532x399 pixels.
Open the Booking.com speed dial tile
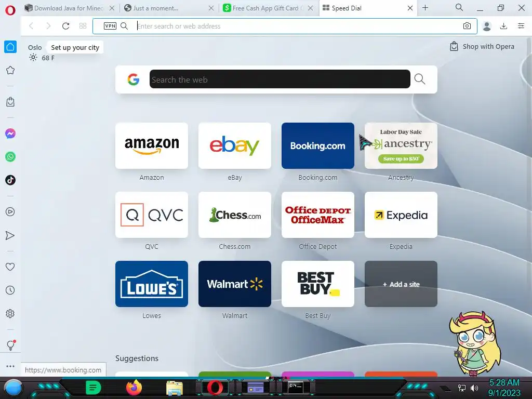point(318,145)
